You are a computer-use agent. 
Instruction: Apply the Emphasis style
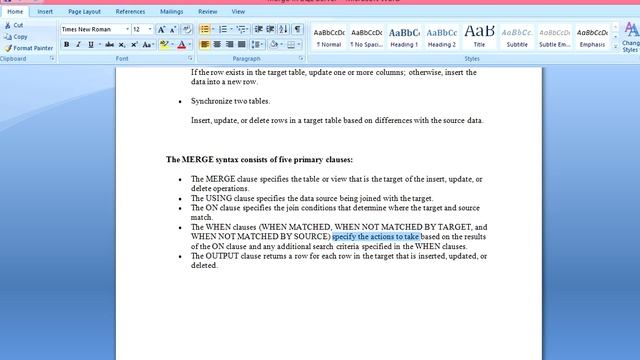(x=592, y=37)
